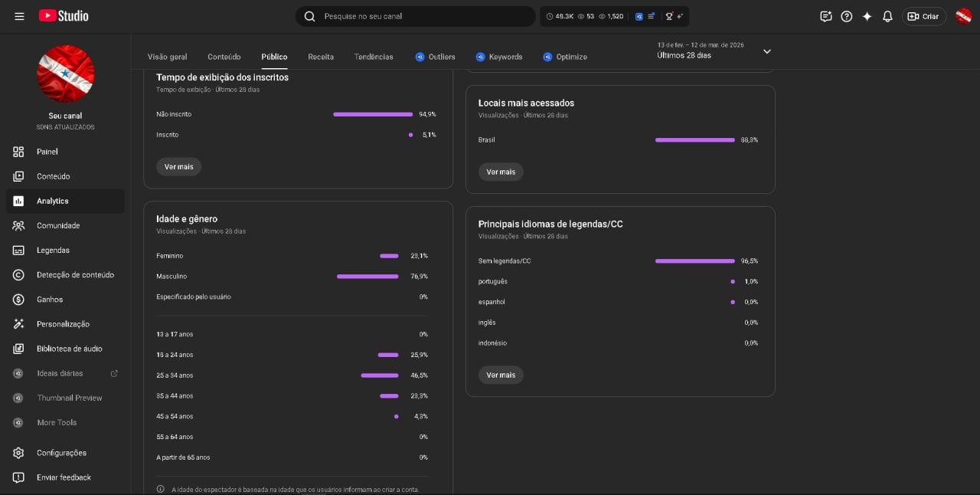
Task: Open the notifications bell
Action: coord(887,16)
